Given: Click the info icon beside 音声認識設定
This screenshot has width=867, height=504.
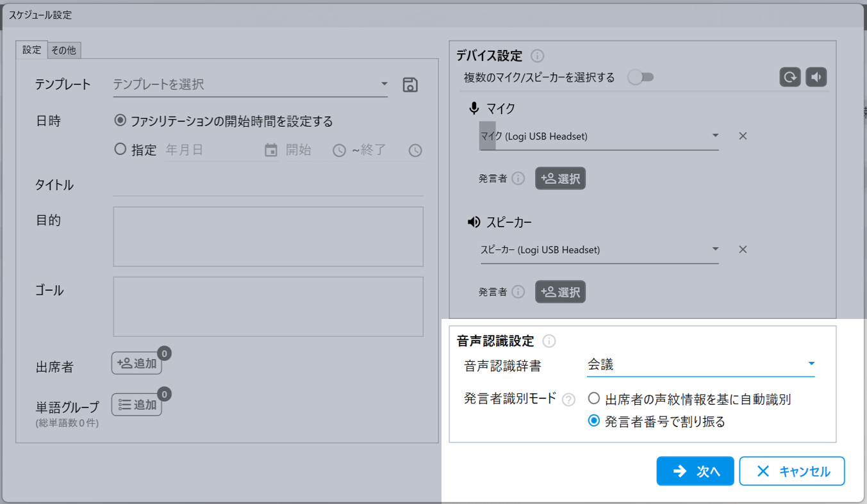Looking at the screenshot, I should 549,341.
